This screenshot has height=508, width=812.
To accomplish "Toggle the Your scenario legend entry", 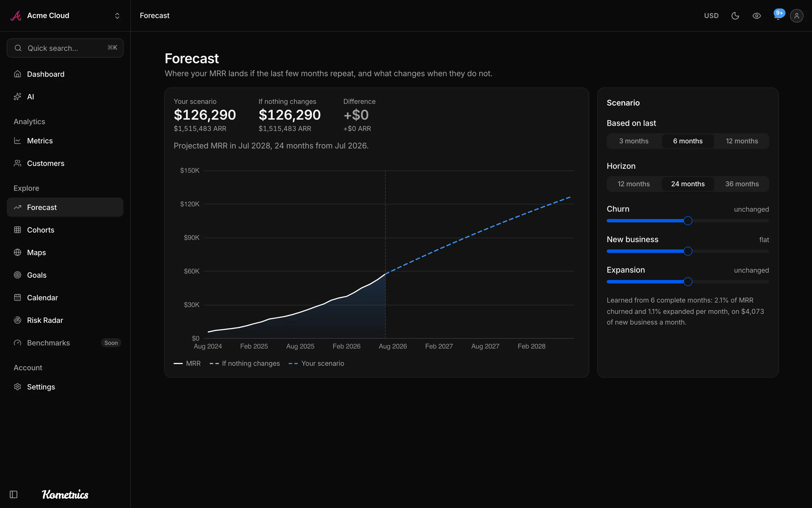I will [316, 363].
